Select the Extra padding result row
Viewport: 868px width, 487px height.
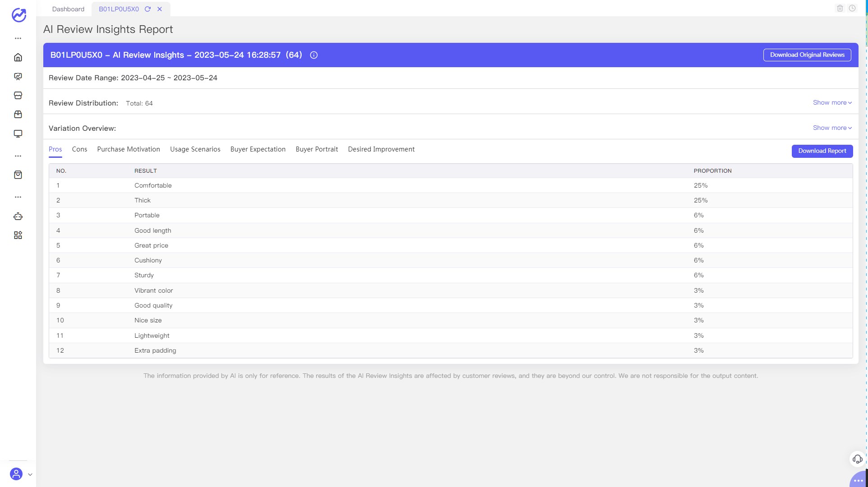pos(450,350)
